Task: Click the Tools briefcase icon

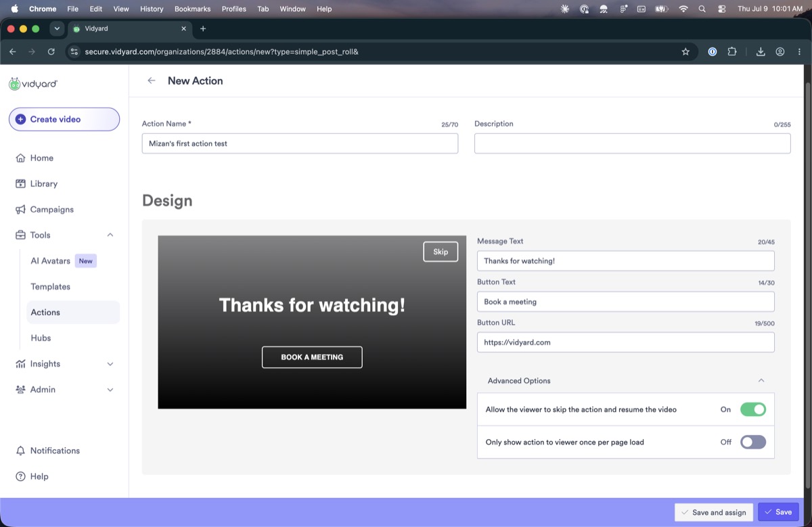Action: [x=20, y=235]
